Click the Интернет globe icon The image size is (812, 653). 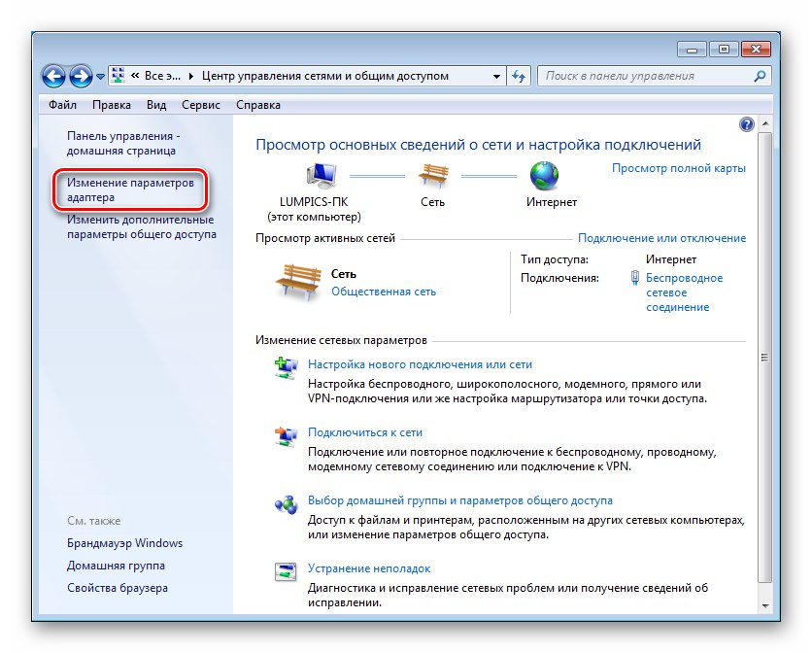(544, 175)
